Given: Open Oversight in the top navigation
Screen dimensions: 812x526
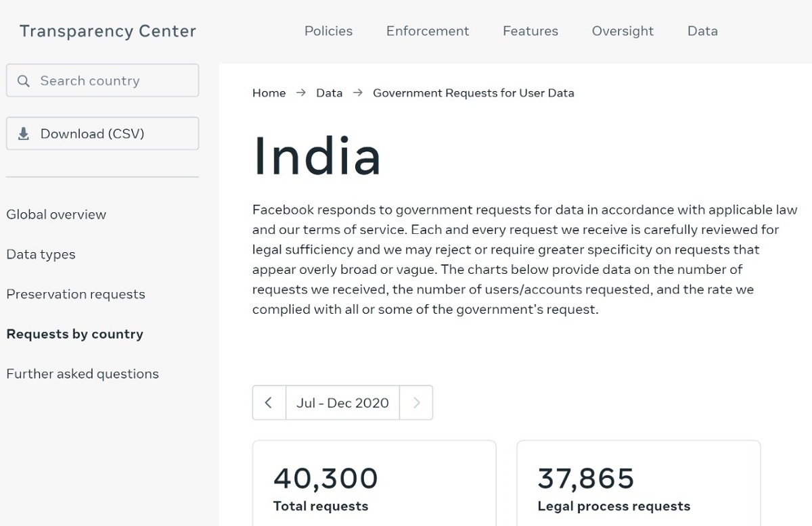Looking at the screenshot, I should click(x=623, y=31).
